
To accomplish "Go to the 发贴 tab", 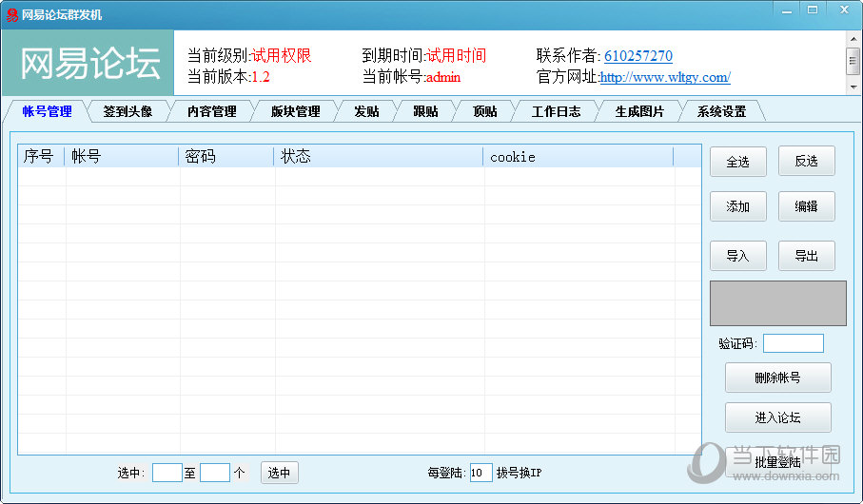I will point(366,111).
